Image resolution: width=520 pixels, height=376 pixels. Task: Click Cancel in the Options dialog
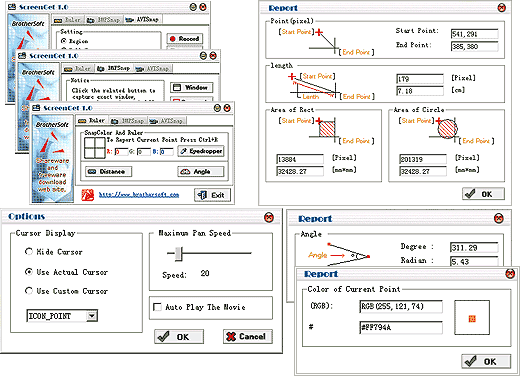pos(247,337)
